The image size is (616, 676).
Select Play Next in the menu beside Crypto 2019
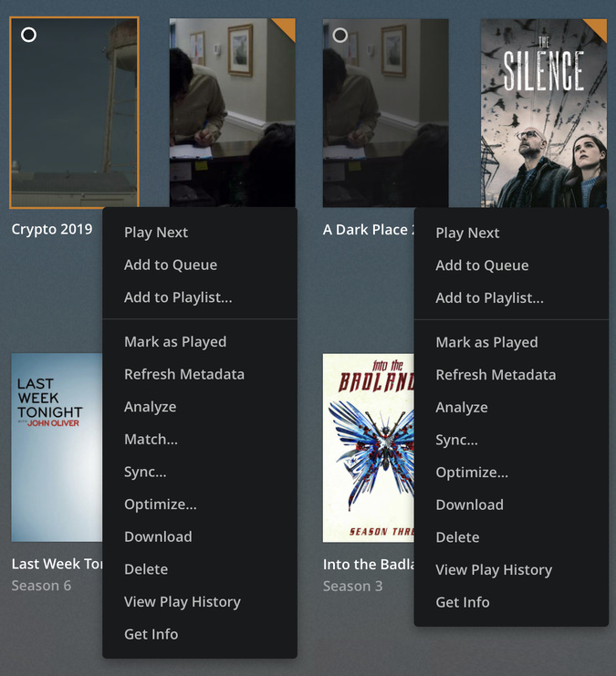click(x=156, y=232)
